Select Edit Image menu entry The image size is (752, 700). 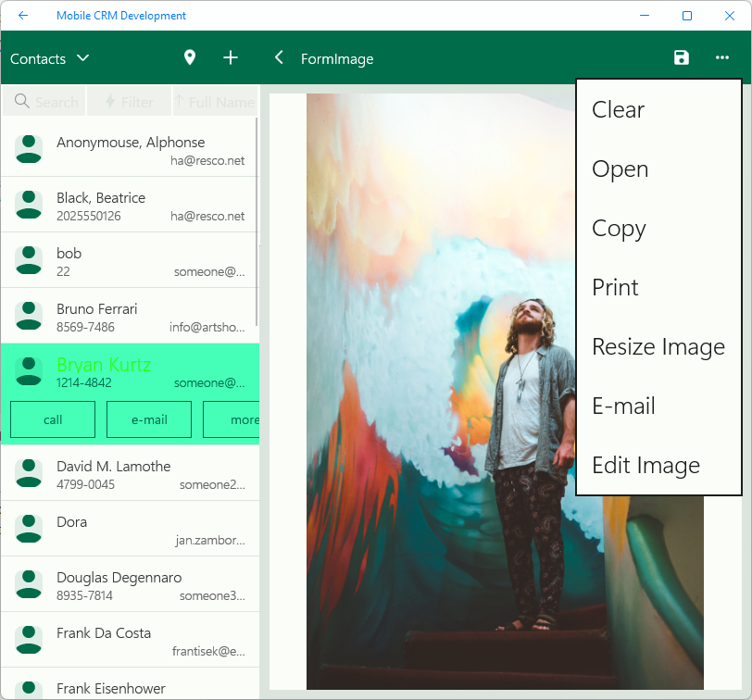645,466
